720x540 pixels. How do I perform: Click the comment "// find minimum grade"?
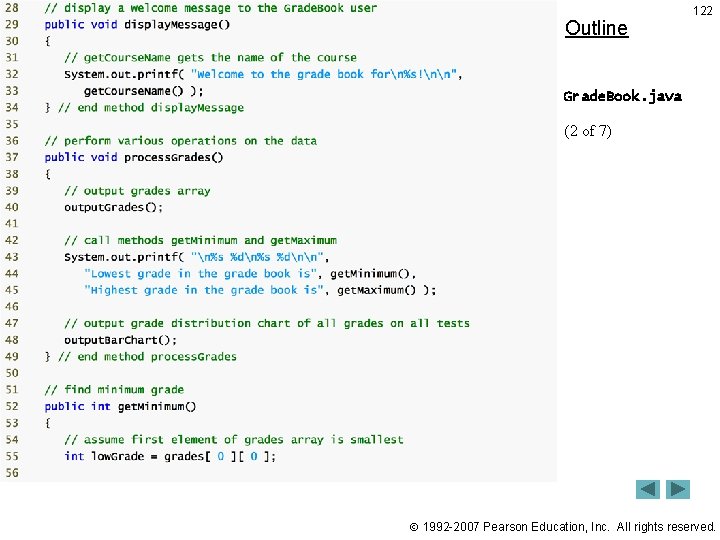[114, 390]
